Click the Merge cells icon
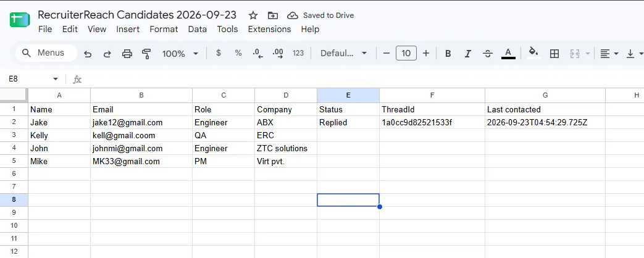Viewport: 644px width, 258px height. tap(575, 54)
